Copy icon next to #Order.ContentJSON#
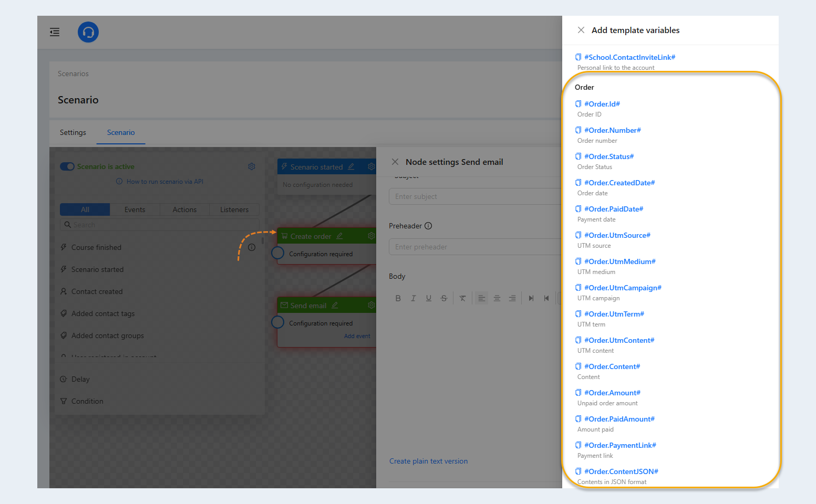 pyautogui.click(x=579, y=471)
